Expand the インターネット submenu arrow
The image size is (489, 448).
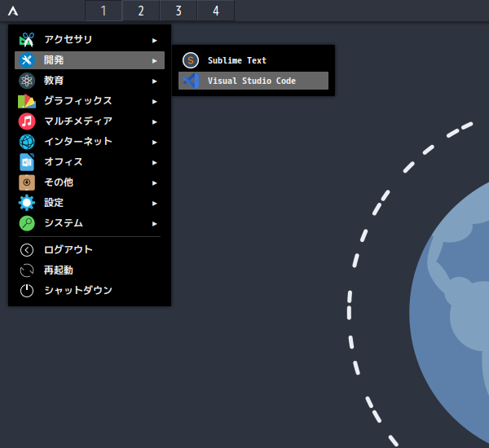(154, 143)
